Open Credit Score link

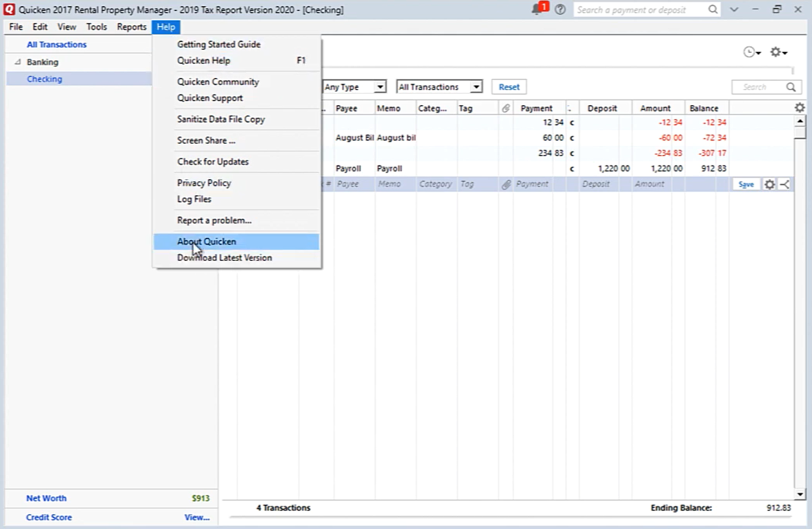[49, 518]
